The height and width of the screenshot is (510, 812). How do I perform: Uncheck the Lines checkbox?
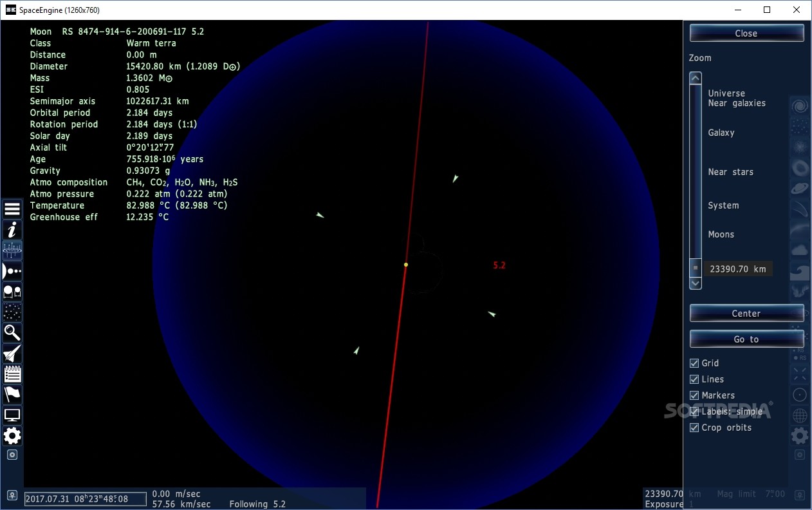[694, 379]
